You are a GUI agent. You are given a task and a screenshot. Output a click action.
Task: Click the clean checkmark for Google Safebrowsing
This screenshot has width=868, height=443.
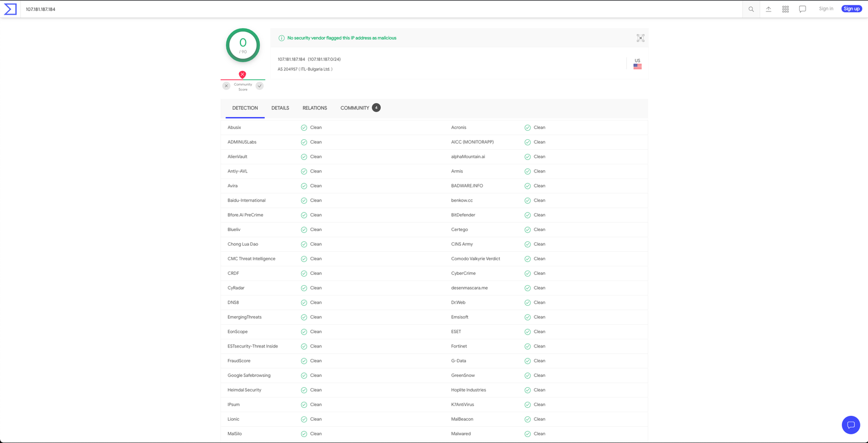coord(304,376)
